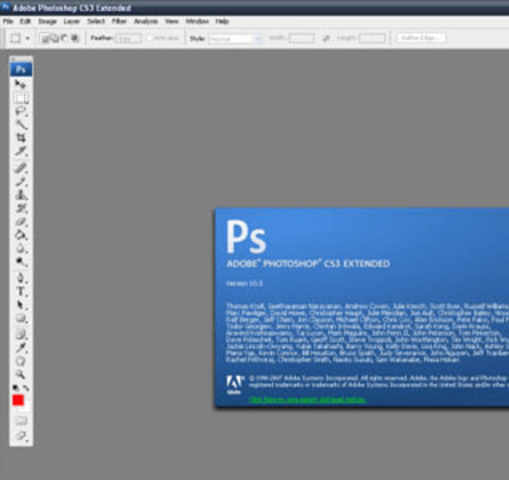Image resolution: width=509 pixels, height=480 pixels.
Task: Click the Refine Edge button
Action: pyautogui.click(x=421, y=38)
